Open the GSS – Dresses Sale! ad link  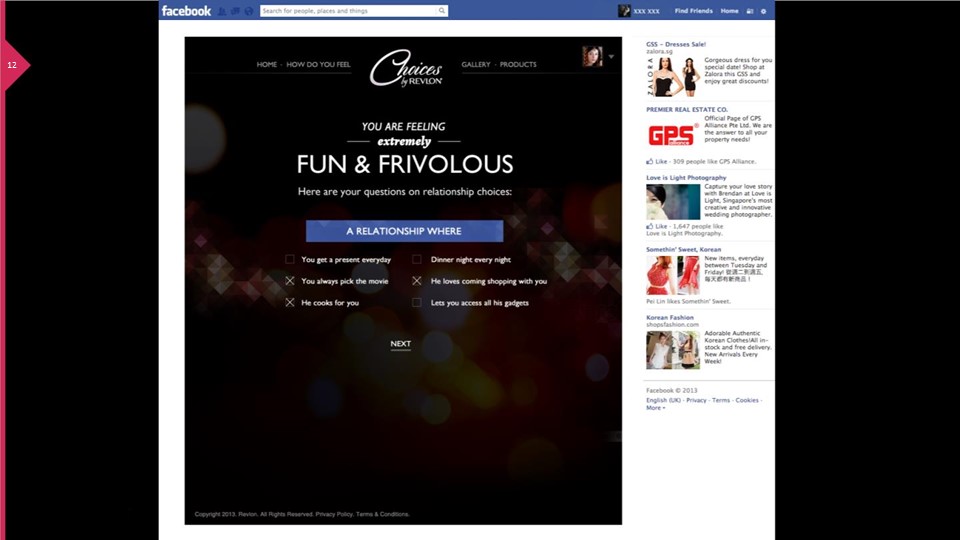coord(676,44)
